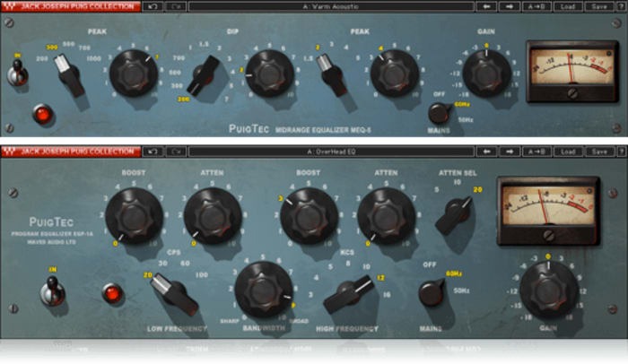Click Load in the MEQ-5 toolbar

click(568, 6)
